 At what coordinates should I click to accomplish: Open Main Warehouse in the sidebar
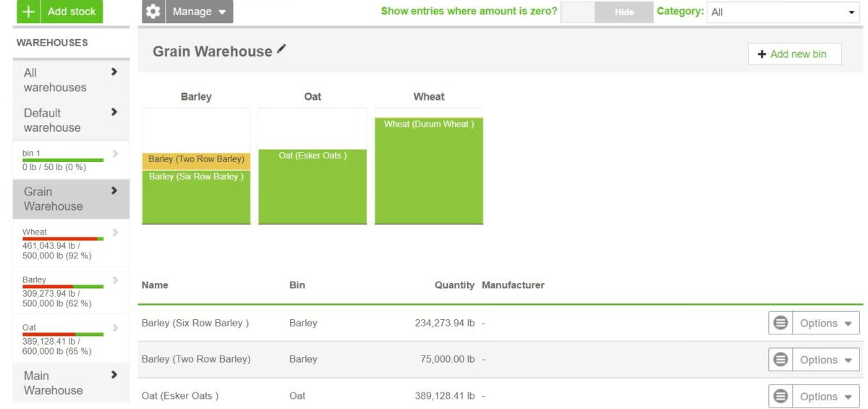coord(71,383)
